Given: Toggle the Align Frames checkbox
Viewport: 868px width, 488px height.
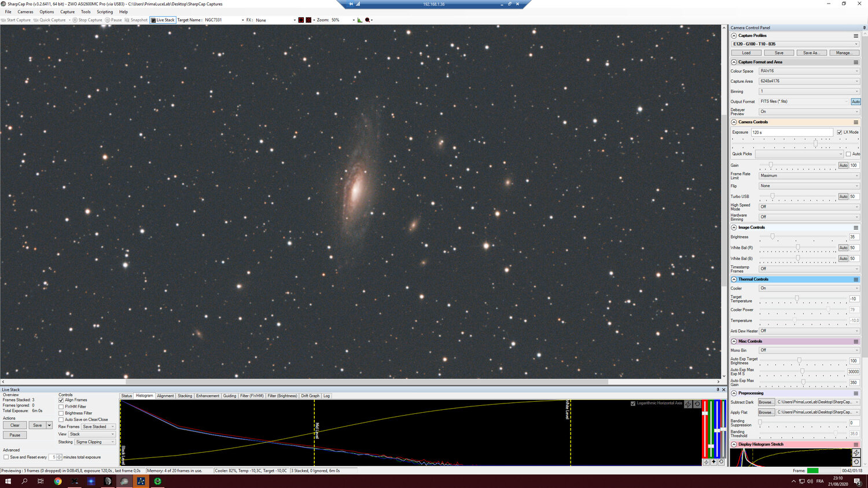Looking at the screenshot, I should [61, 400].
